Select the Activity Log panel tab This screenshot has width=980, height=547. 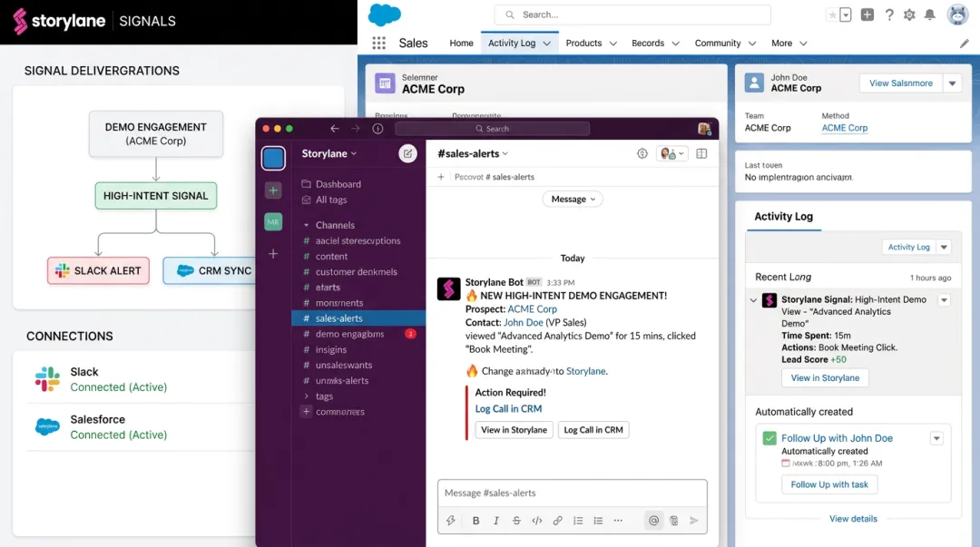pos(783,216)
